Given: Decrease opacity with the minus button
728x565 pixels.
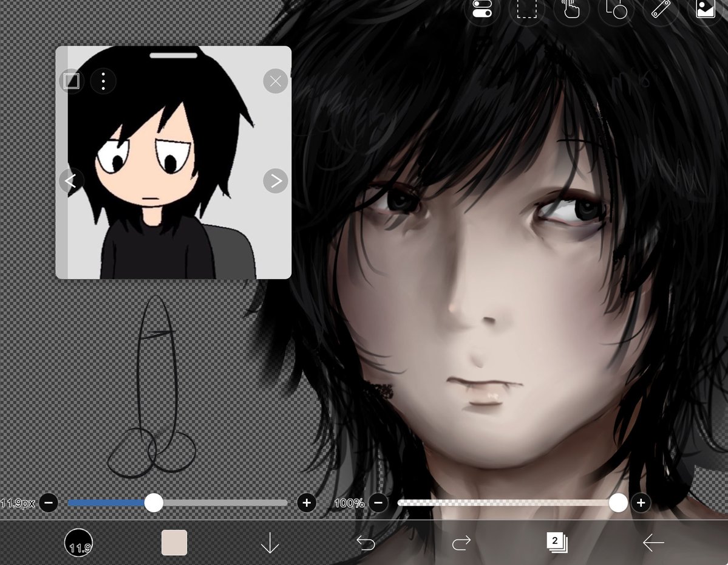Looking at the screenshot, I should 378,503.
